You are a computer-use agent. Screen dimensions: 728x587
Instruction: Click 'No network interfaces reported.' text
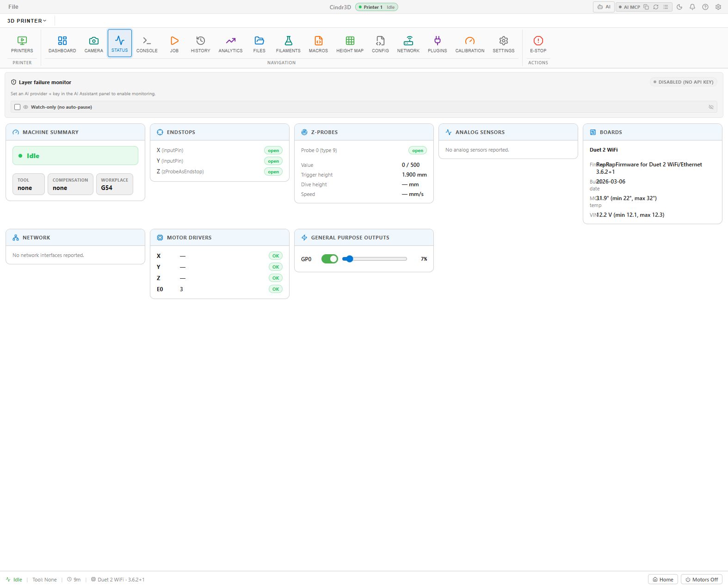coord(48,255)
